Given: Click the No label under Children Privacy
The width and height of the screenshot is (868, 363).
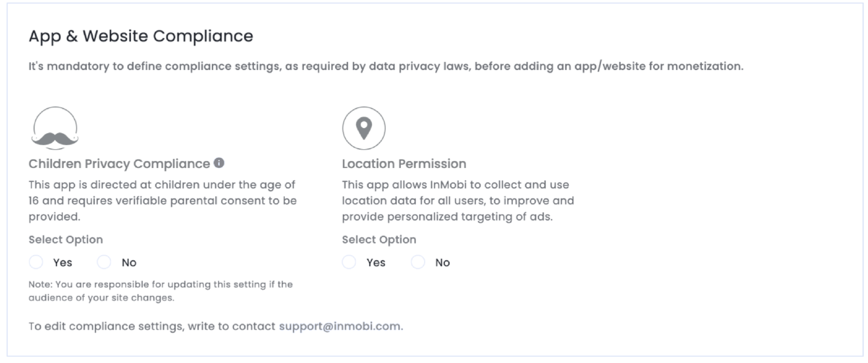Looking at the screenshot, I should pos(129,262).
